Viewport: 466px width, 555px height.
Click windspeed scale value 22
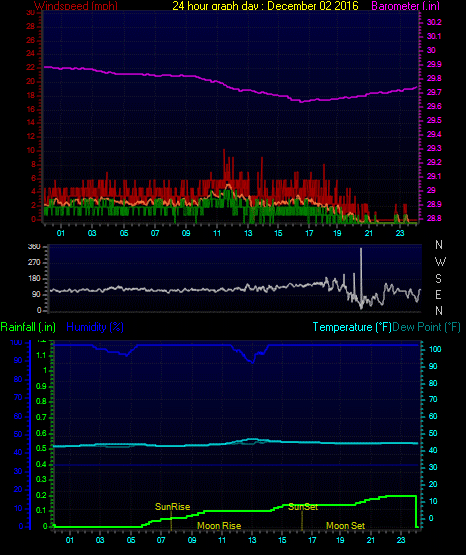click(31, 68)
